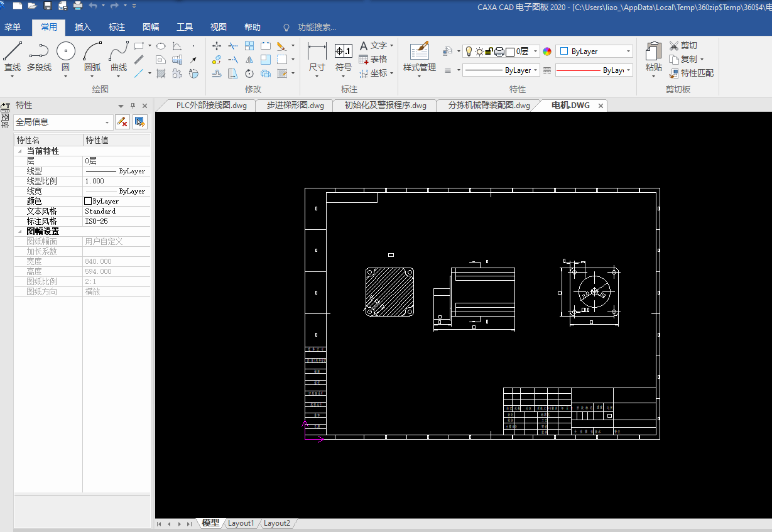
Task: Toggle quick select in 特性 panel
Action: [x=139, y=122]
